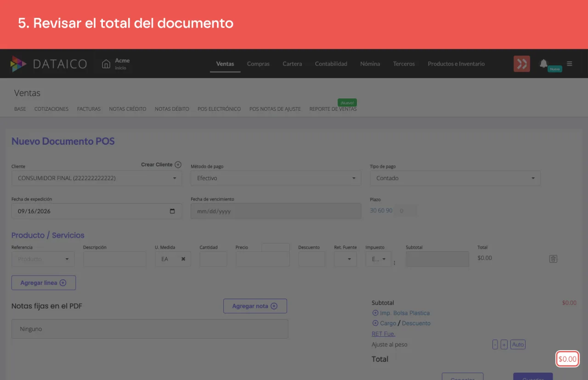
Task: Click the Auto adjustment button
Action: [x=518, y=345]
